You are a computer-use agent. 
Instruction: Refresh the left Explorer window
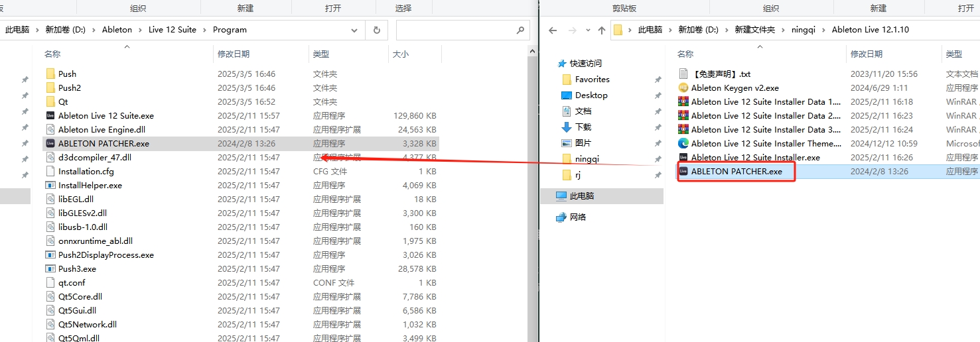tap(376, 30)
